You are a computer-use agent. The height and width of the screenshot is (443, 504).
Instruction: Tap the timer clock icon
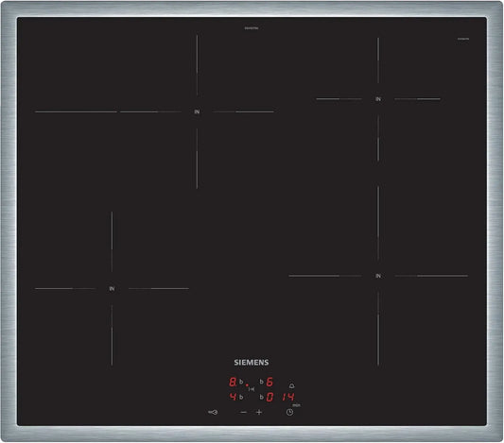(x=289, y=412)
